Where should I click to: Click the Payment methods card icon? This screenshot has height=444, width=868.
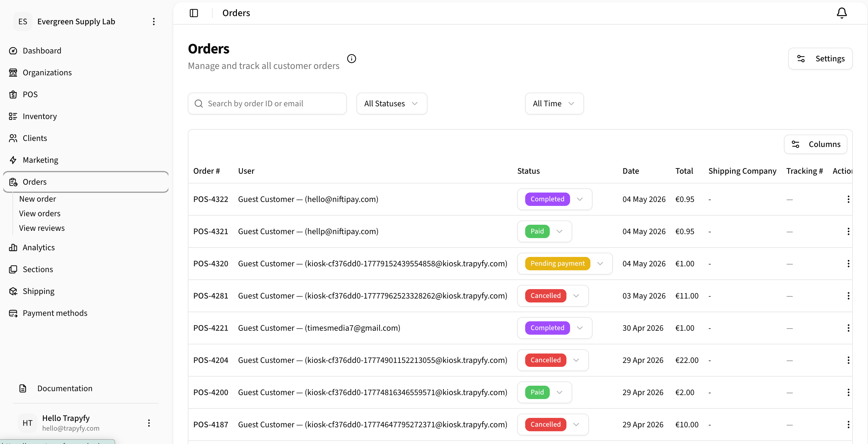tap(13, 313)
